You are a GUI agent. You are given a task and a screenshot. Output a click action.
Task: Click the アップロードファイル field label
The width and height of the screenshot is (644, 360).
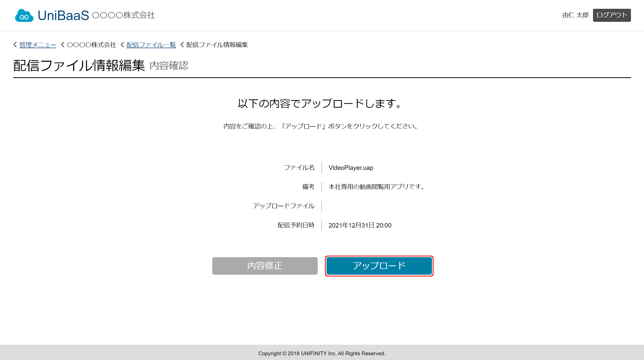tap(284, 206)
